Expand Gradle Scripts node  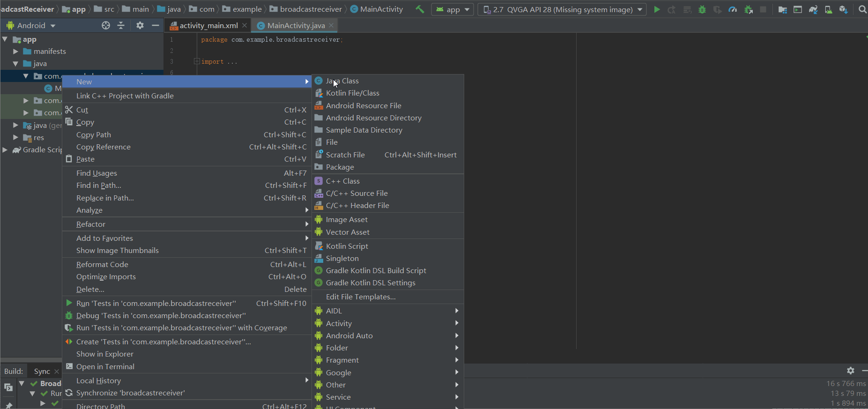[x=5, y=149]
